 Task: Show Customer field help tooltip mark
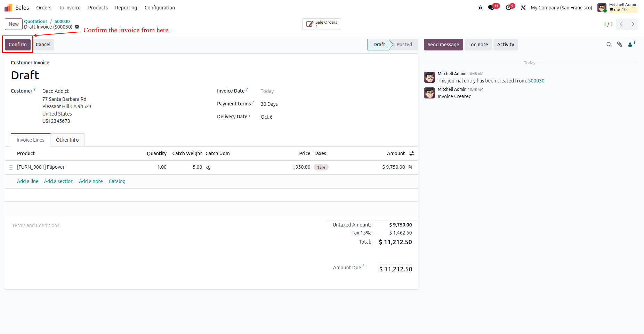tap(34, 89)
